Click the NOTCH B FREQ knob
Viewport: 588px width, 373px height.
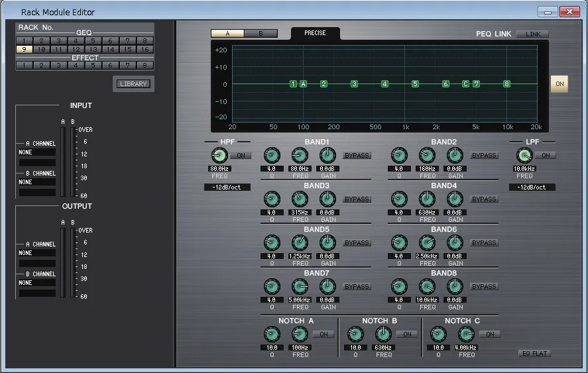(383, 335)
